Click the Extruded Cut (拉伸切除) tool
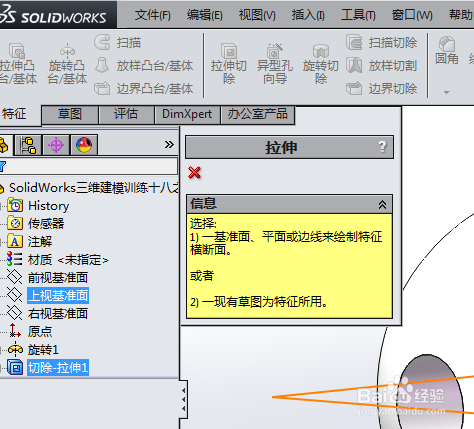 coord(229,64)
